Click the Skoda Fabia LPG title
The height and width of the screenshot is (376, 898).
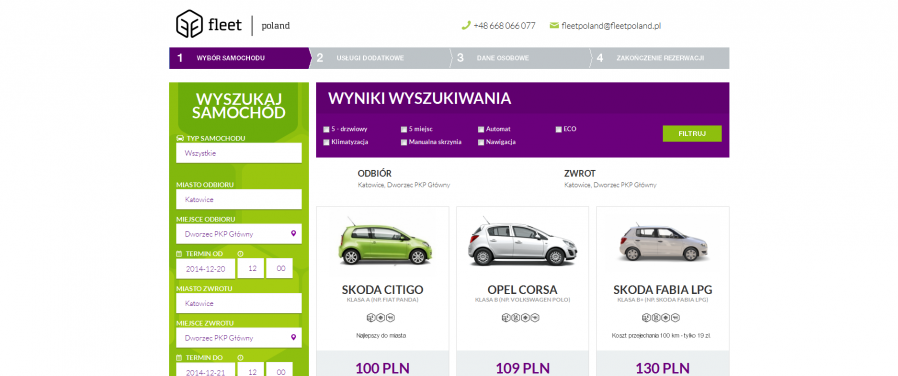[663, 290]
